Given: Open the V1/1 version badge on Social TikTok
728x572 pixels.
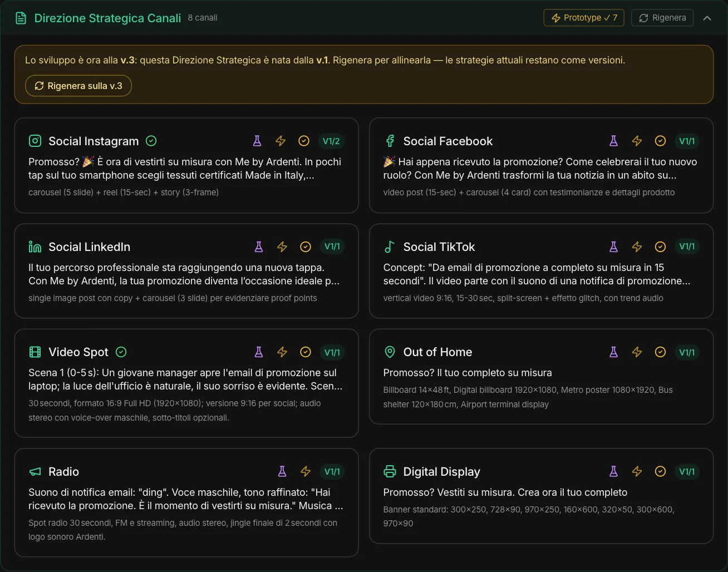Looking at the screenshot, I should [687, 246].
